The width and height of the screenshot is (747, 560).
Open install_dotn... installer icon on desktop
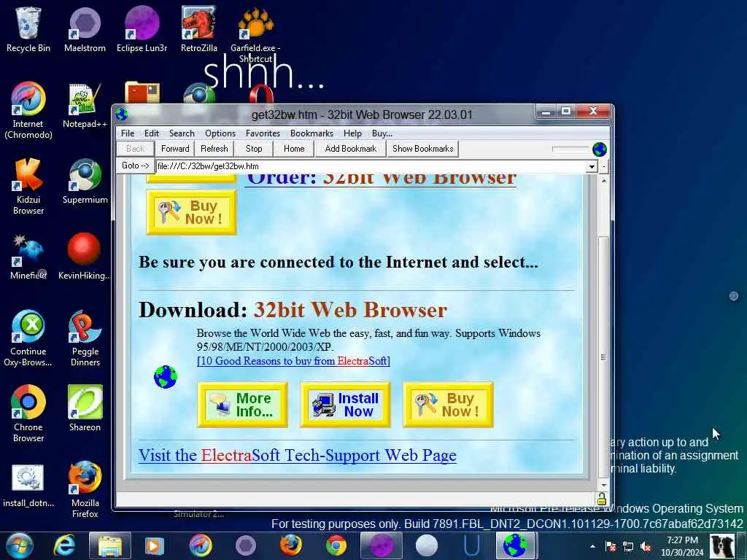(x=28, y=485)
